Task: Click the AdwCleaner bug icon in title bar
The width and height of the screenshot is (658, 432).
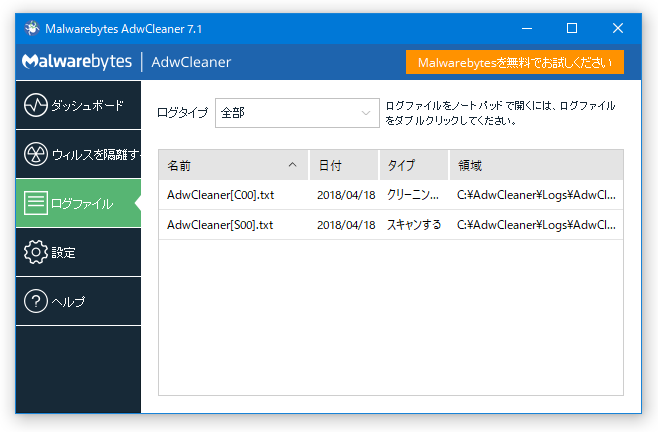Action: pyautogui.click(x=31, y=28)
